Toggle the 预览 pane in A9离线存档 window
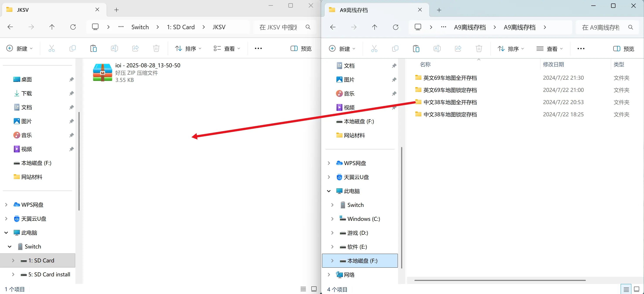Viewport: 644px width, 294px height. pyautogui.click(x=624, y=49)
